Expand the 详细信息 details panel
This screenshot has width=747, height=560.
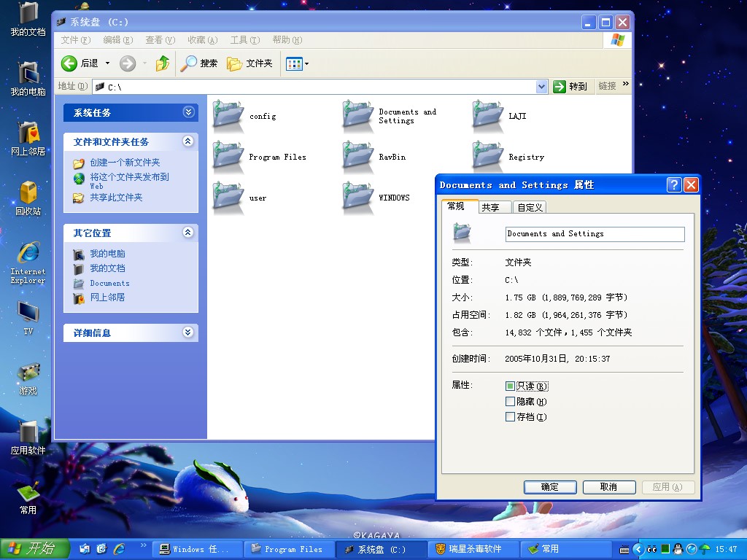(188, 332)
